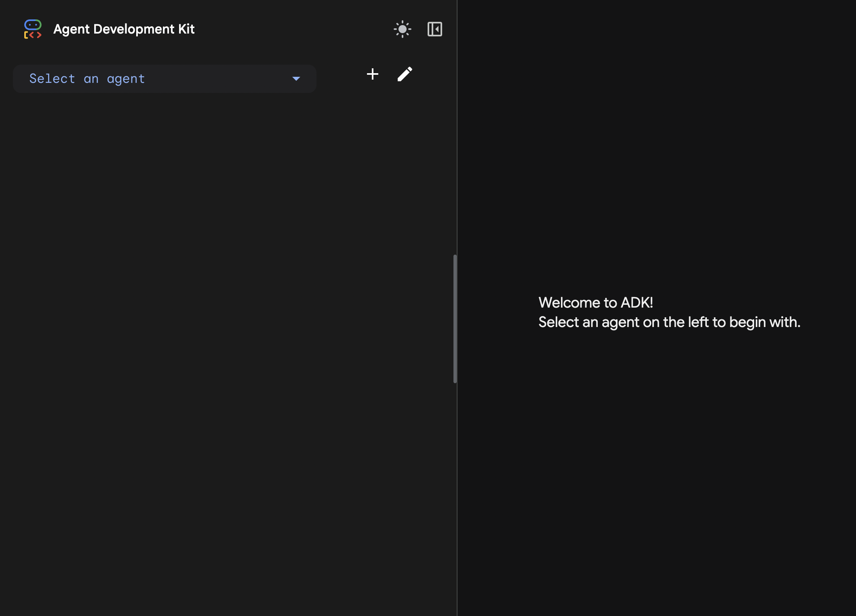Click the 'Select an agent' placeholder label
The height and width of the screenshot is (616, 856).
tap(87, 79)
